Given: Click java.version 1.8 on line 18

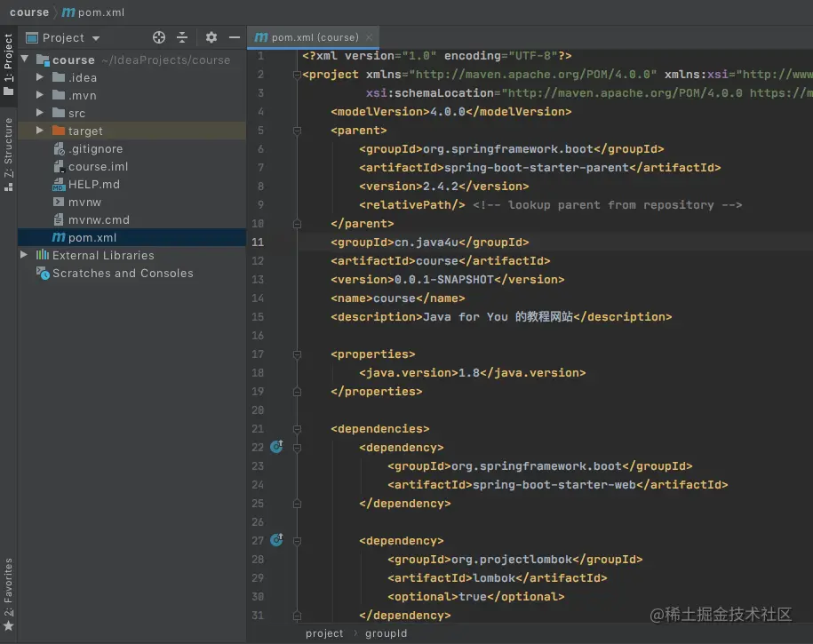Looking at the screenshot, I should (x=473, y=373).
